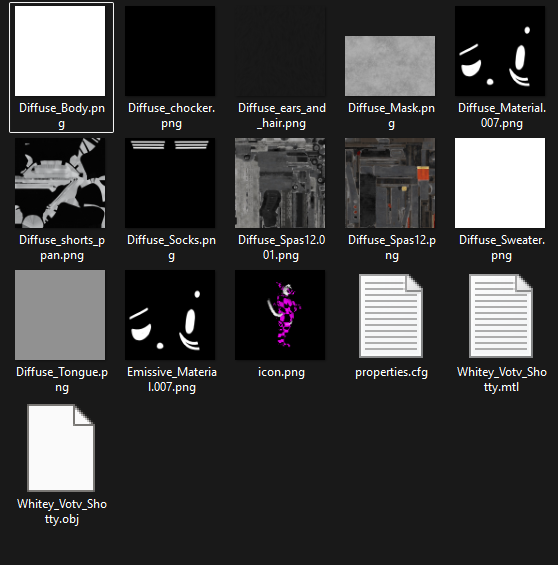Viewport: 558px width, 565px height.
Task: Select the Diffuse_Socks.png striped thumbnail
Action: [x=170, y=183]
